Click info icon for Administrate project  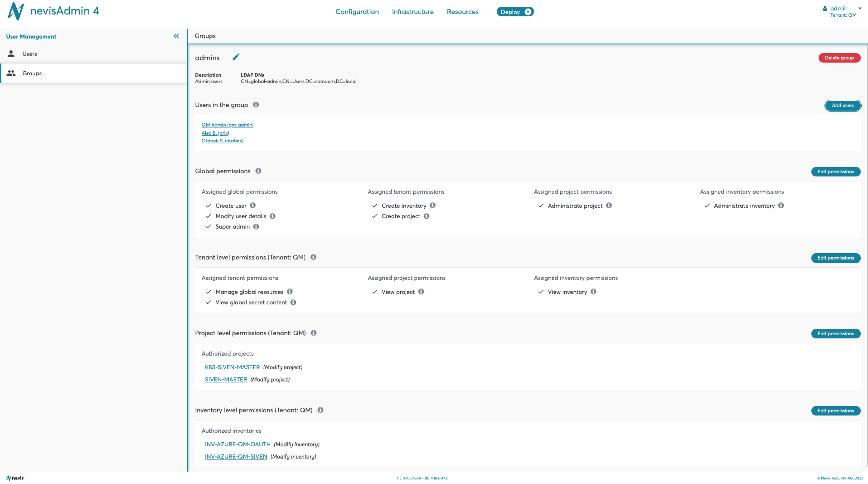tap(609, 205)
